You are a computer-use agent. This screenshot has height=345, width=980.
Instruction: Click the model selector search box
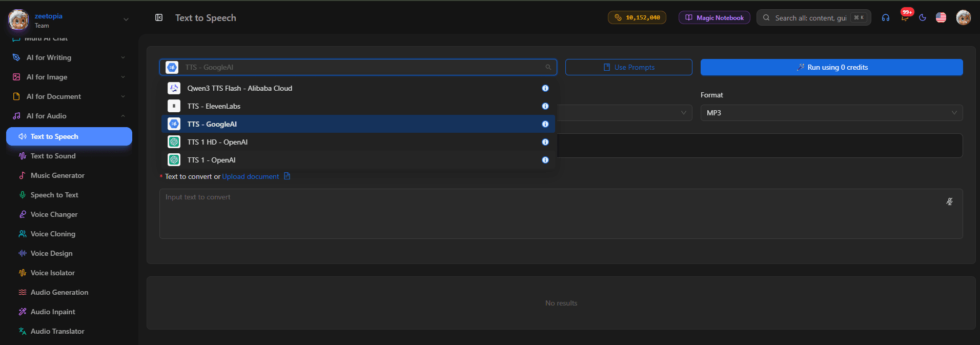[x=358, y=67]
